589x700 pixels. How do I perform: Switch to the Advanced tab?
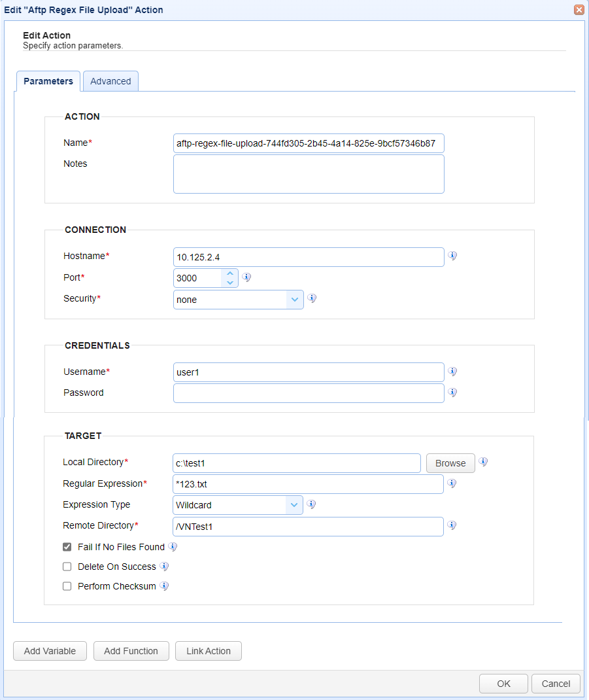point(110,80)
